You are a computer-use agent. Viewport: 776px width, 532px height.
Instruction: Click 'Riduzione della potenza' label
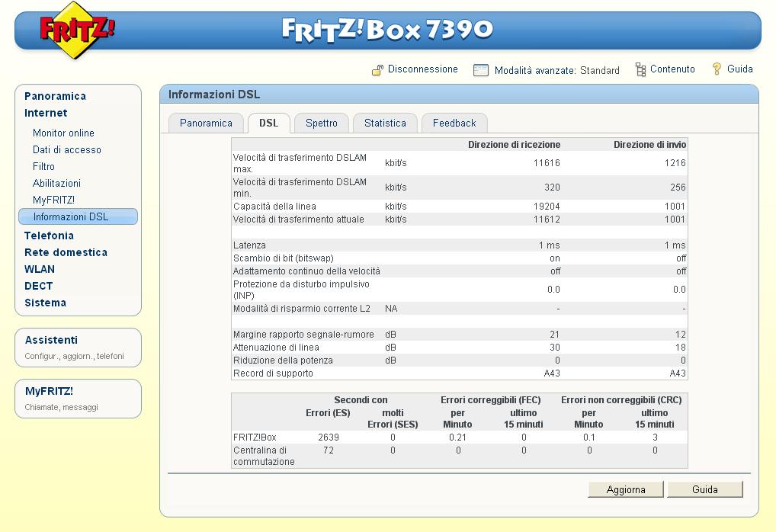(x=283, y=360)
